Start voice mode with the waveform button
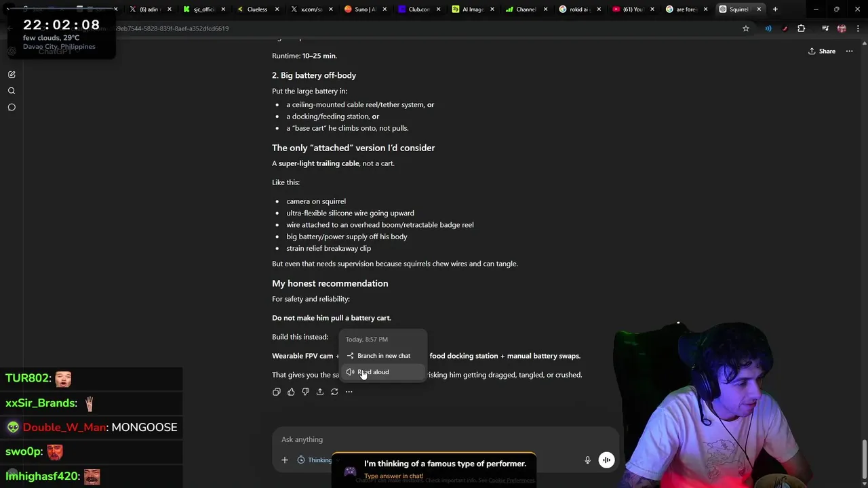 click(606, 460)
